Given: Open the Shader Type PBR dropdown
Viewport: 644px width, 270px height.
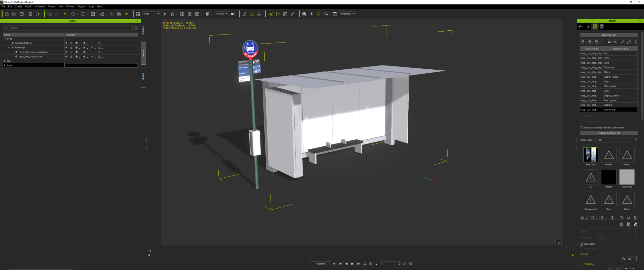Looking at the screenshot, I should [616, 140].
